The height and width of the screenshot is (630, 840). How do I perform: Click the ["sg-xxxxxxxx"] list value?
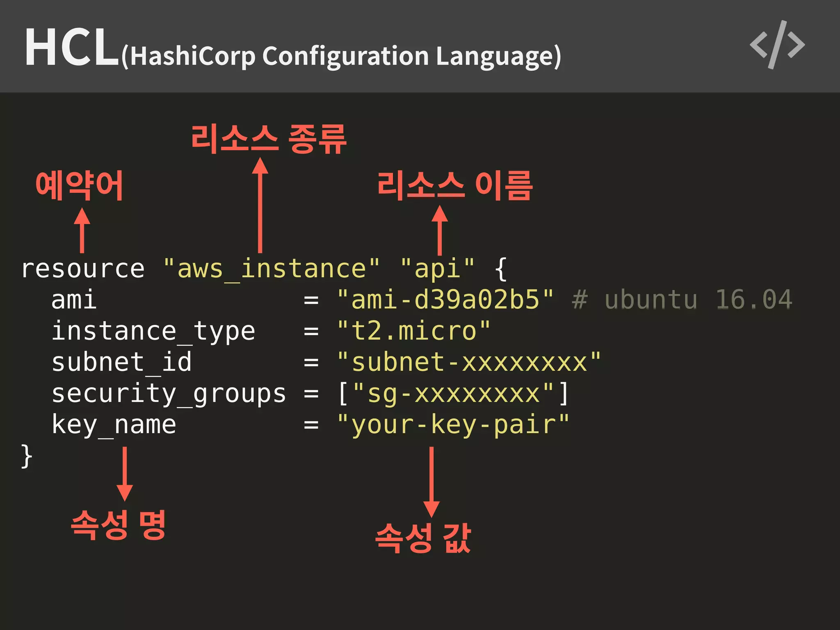[x=453, y=394]
